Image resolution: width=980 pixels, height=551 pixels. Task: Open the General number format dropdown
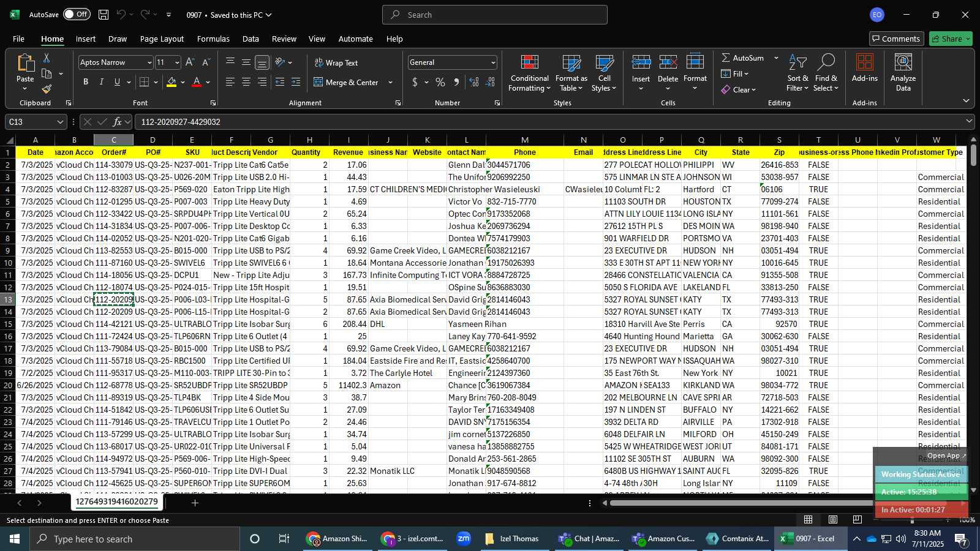click(493, 62)
